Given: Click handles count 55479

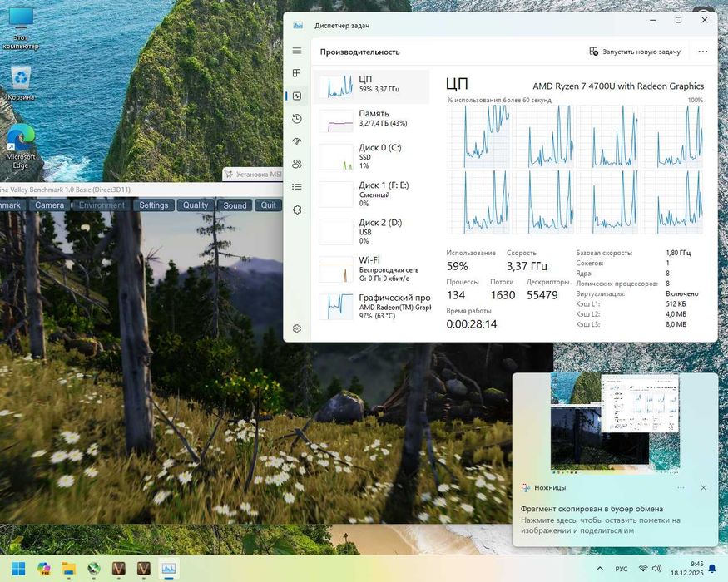Looking at the screenshot, I should pos(542,295).
